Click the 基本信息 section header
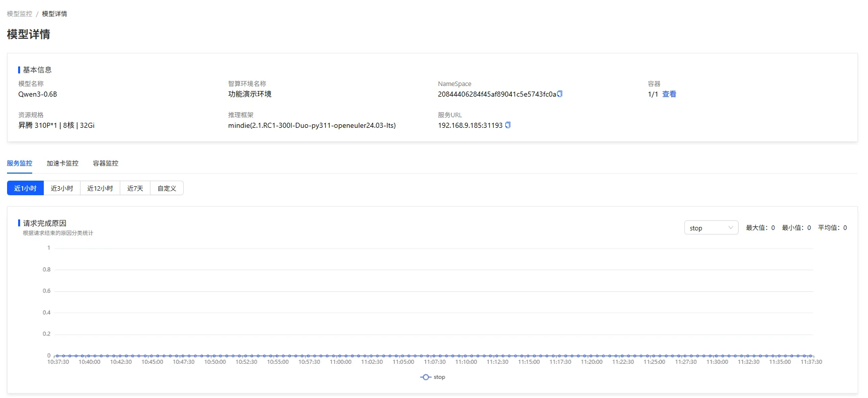Screen dimensions: 868x398 tap(37, 70)
